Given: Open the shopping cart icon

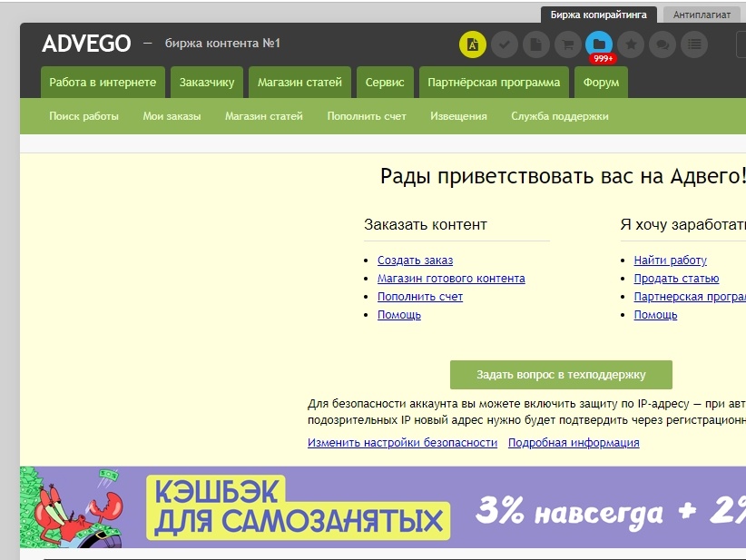Looking at the screenshot, I should (568, 44).
